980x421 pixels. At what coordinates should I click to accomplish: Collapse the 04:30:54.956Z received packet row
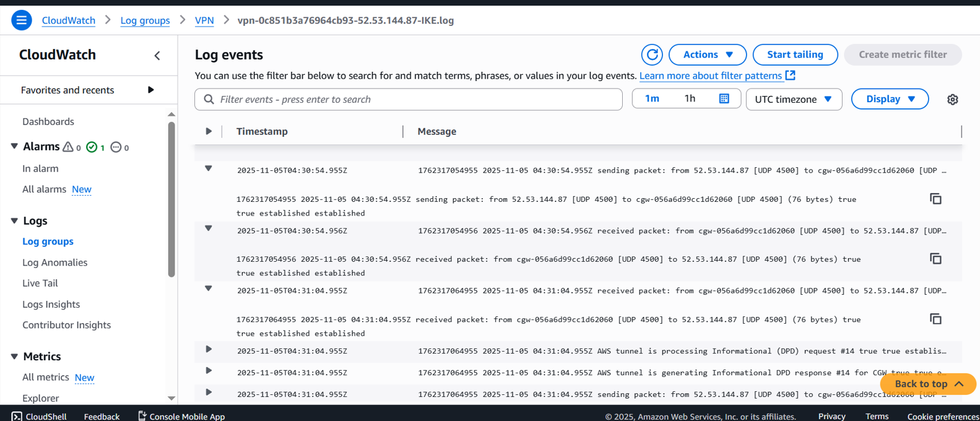209,228
